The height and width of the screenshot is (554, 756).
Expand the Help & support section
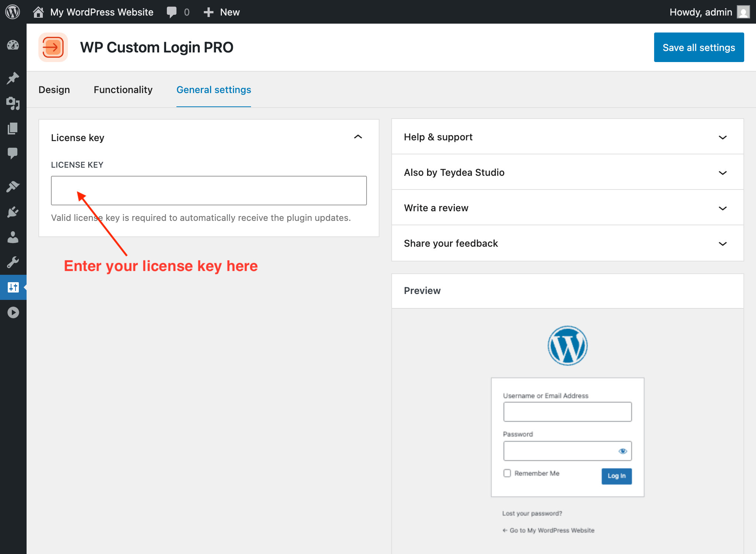click(x=722, y=137)
